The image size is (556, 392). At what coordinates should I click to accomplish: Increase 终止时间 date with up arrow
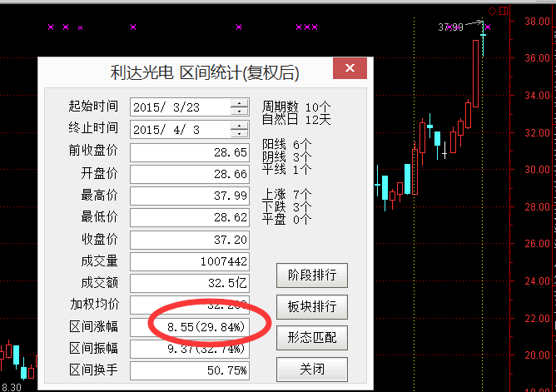coord(240,125)
